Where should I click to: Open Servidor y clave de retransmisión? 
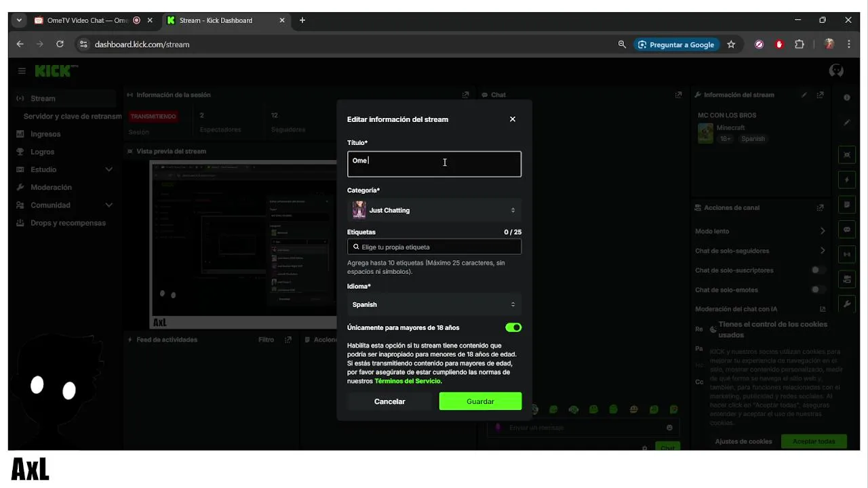click(x=73, y=116)
